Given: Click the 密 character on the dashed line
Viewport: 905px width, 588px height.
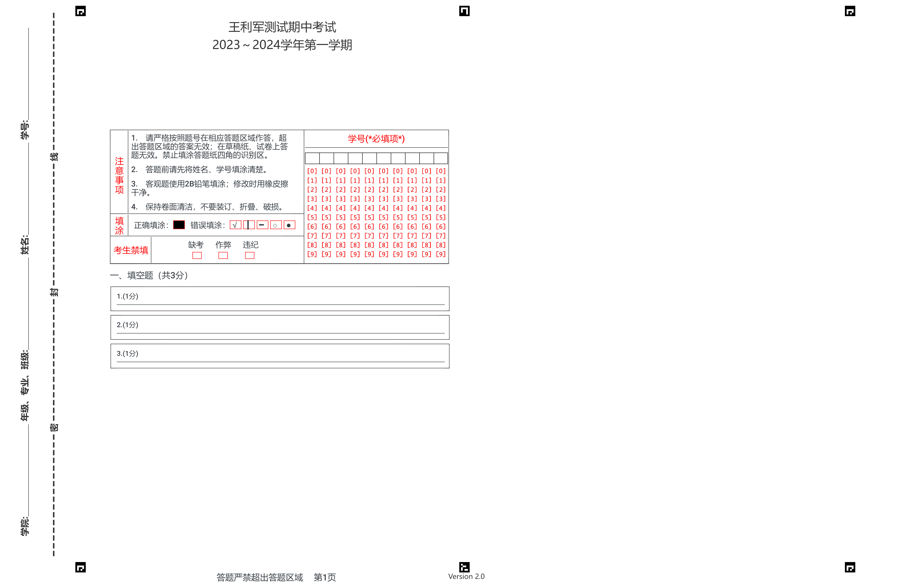Looking at the screenshot, I should (x=54, y=427).
